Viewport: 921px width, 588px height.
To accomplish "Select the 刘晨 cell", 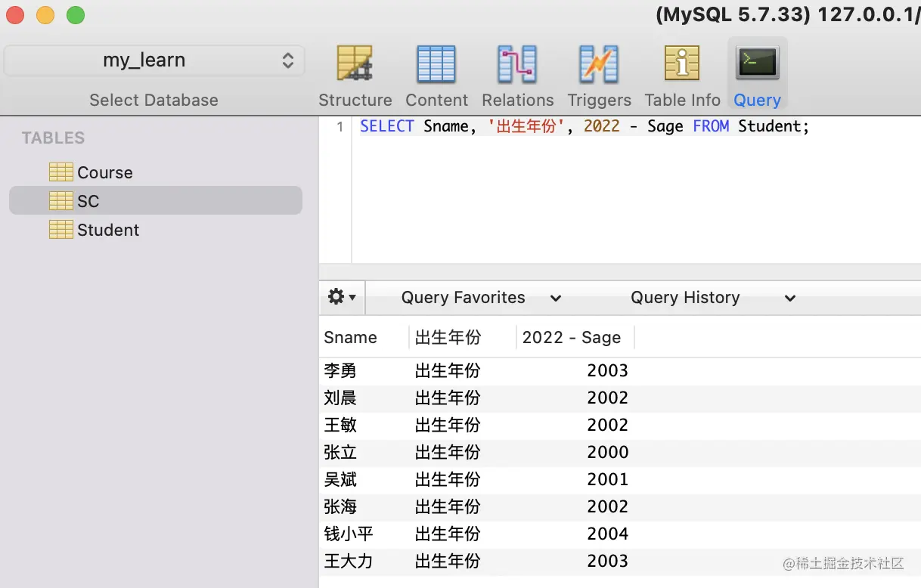I will coord(340,398).
